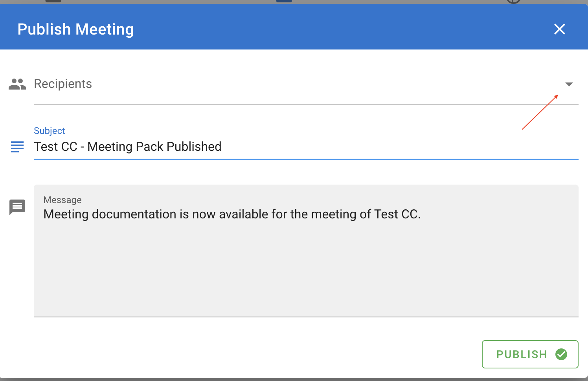Click the Message chat bubble icon

pos(17,207)
